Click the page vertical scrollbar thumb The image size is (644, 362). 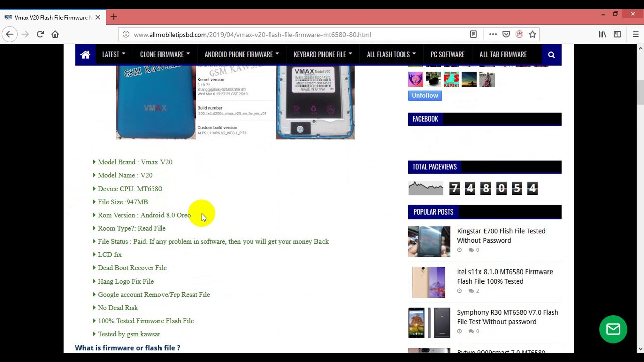click(x=640, y=92)
